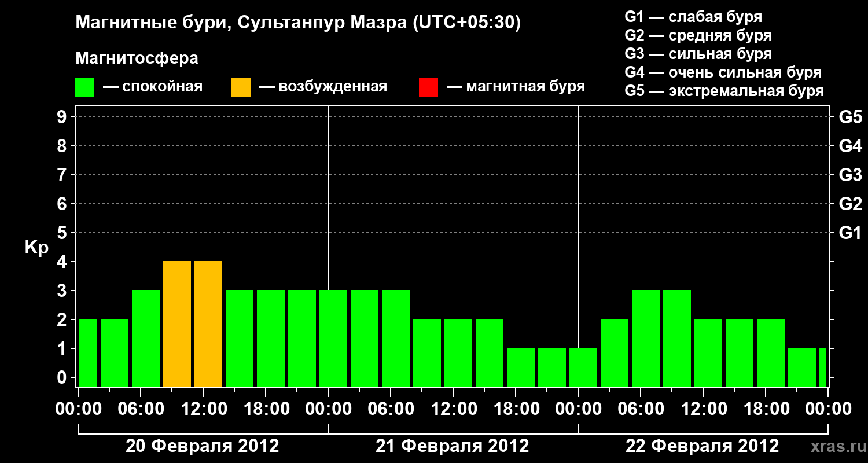Click the 'G3' label on the right axis
This screenshot has width=868, height=463.
point(851,175)
